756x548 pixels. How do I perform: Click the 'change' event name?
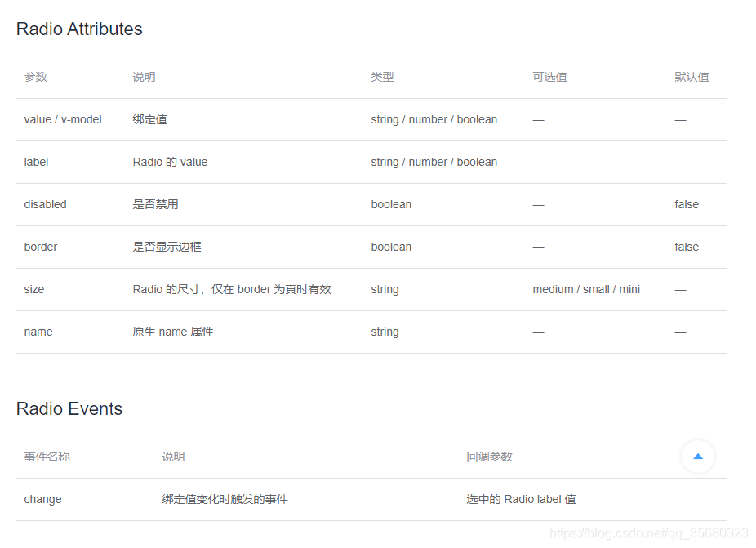click(x=42, y=499)
